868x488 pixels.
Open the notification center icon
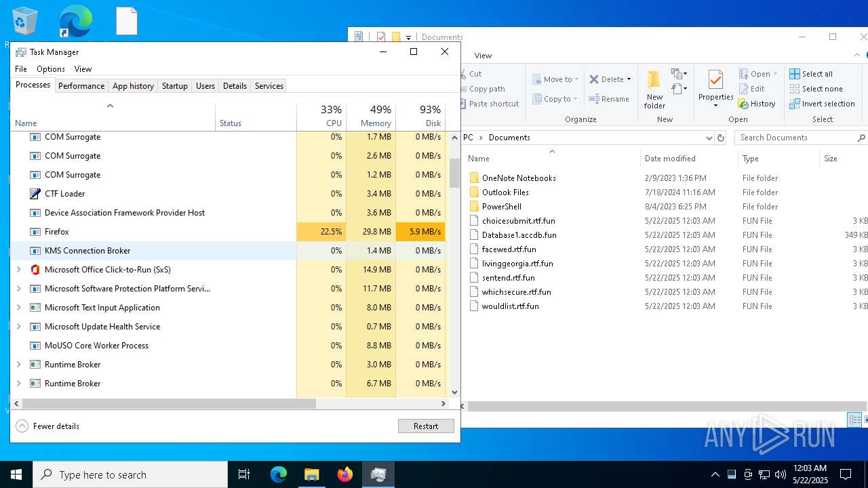846,474
